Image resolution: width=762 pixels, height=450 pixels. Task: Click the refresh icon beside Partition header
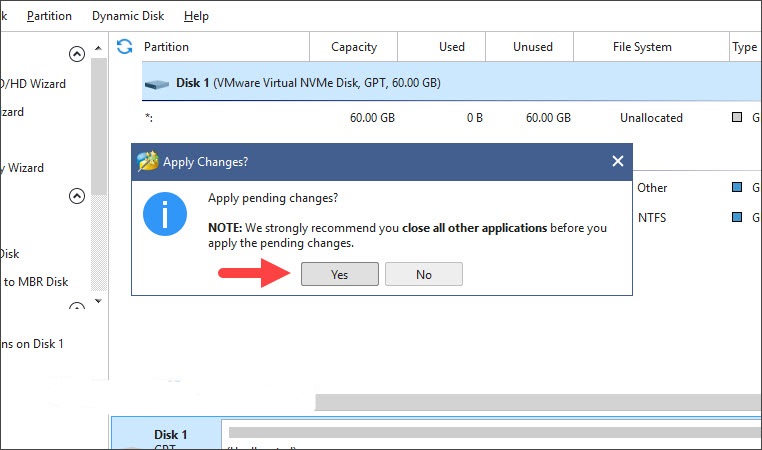point(124,47)
